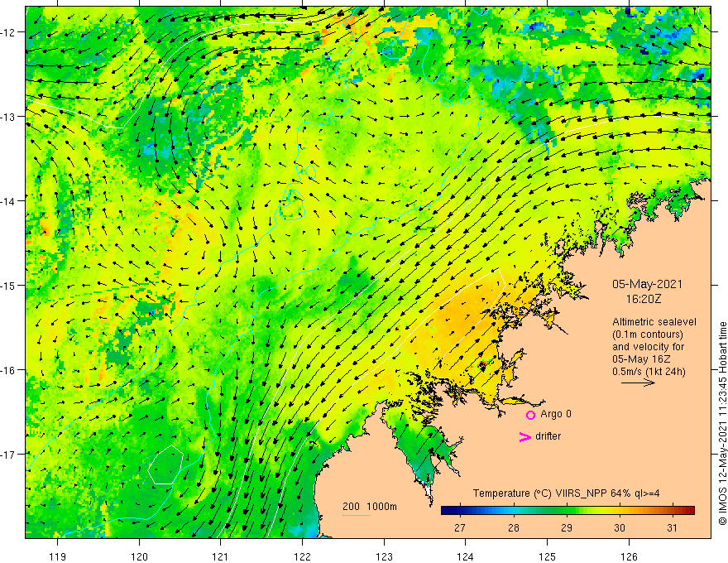Click the longitude axis label 120
Viewport: 728px width, 563px height.
[139, 556]
